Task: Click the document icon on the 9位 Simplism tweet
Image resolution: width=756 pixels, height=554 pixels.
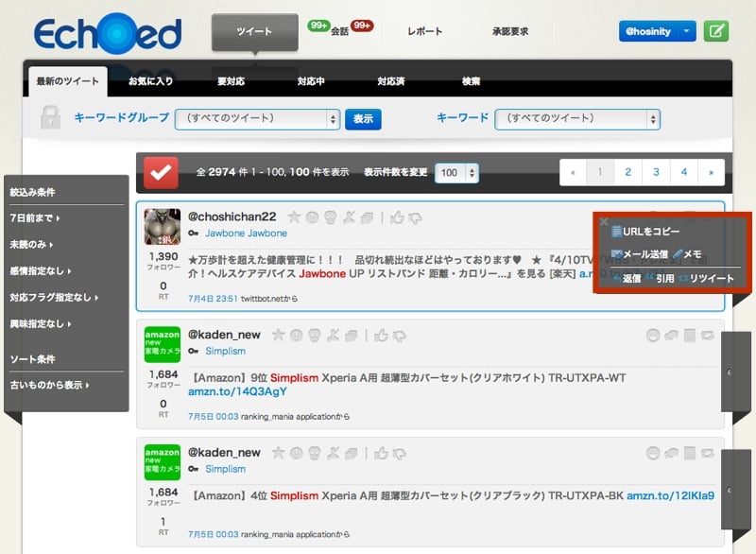Action: pyautogui.click(x=690, y=335)
